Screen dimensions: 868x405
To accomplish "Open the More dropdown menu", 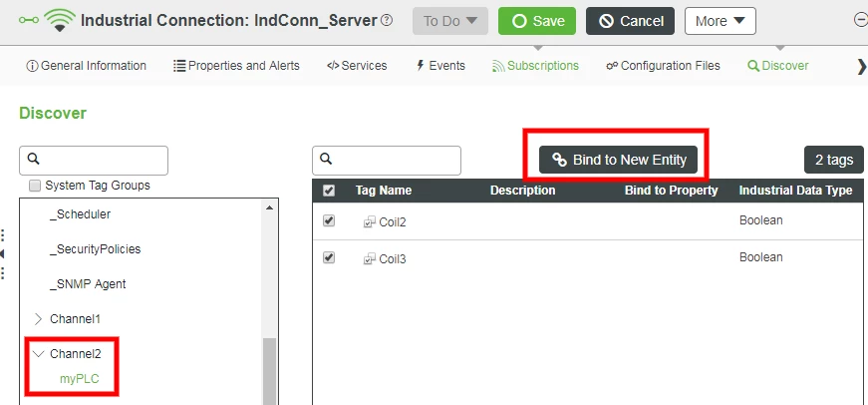I will tap(721, 21).
